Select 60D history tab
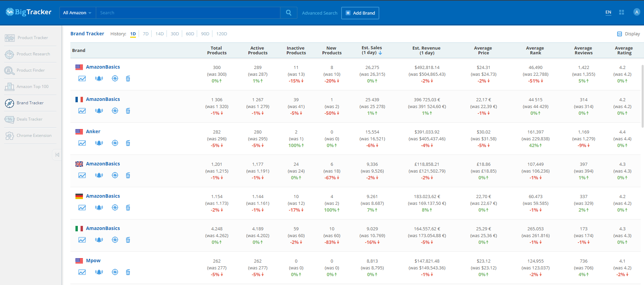 click(x=190, y=34)
